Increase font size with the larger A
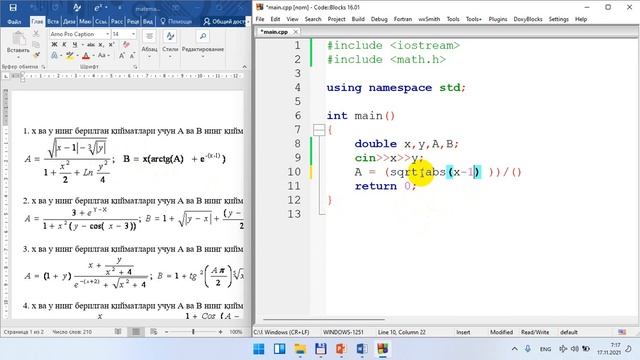The width and height of the screenshot is (640, 360). click(122, 55)
